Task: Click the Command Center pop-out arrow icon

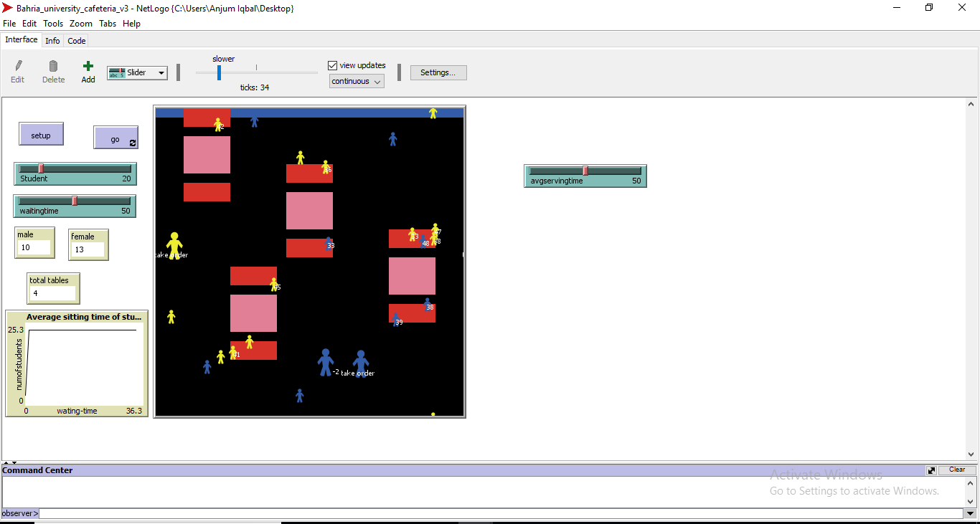Action: pos(931,470)
